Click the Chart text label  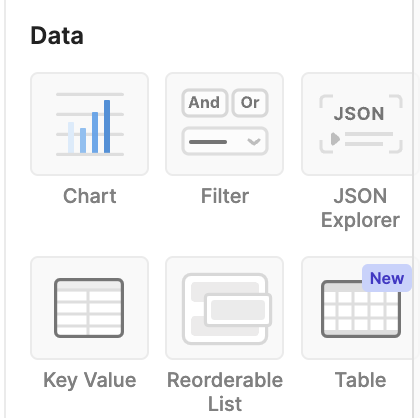[90, 196]
